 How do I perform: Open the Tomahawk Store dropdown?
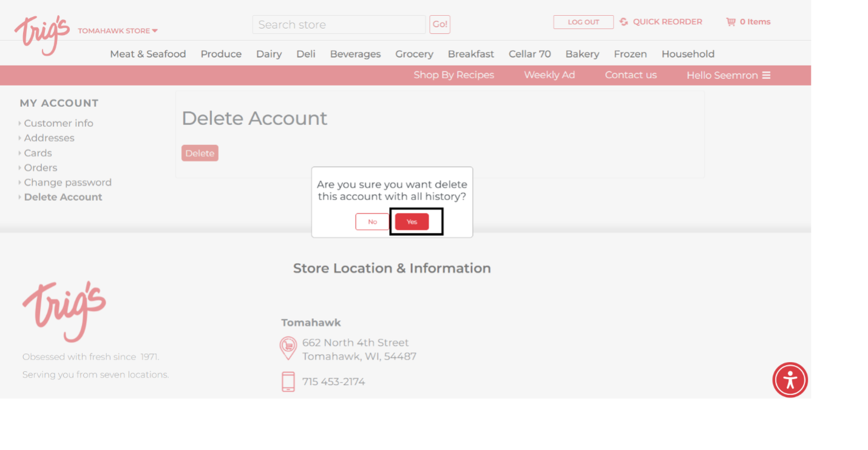[x=118, y=31]
